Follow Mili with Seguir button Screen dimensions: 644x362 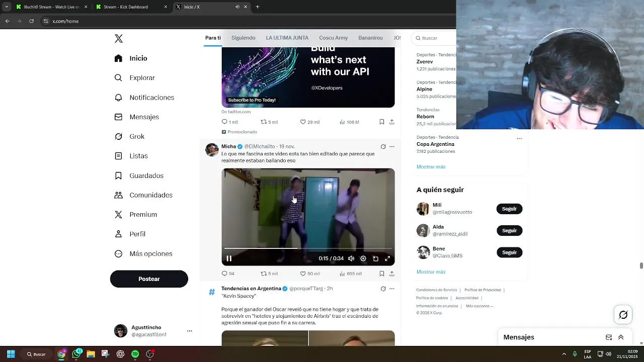click(x=509, y=209)
